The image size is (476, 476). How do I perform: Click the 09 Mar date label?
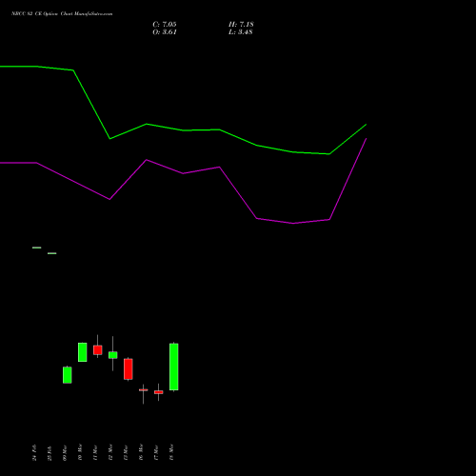(65, 452)
